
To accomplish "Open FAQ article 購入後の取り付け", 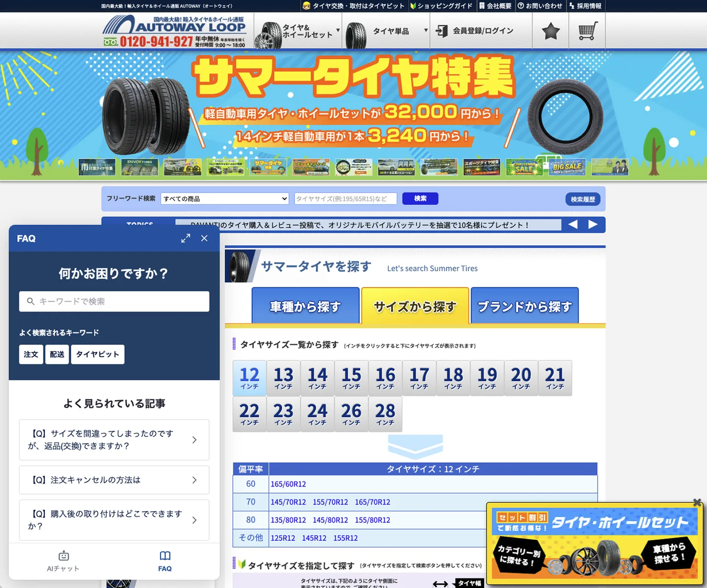I will coord(114,520).
